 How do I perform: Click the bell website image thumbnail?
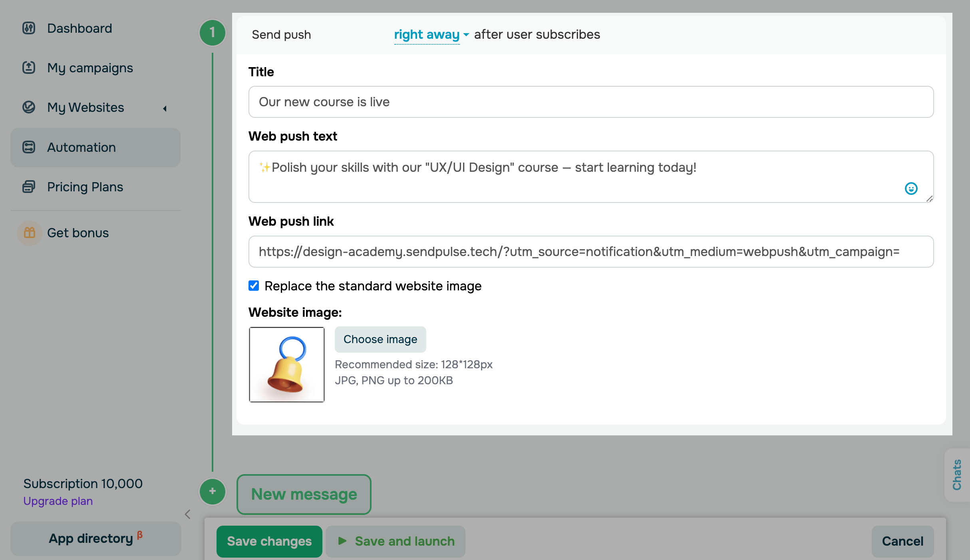[x=287, y=364]
